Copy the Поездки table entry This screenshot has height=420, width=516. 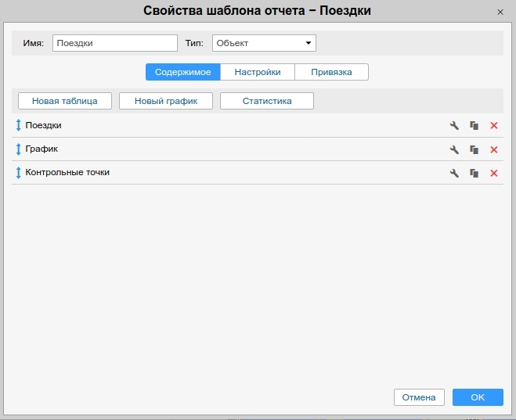474,125
